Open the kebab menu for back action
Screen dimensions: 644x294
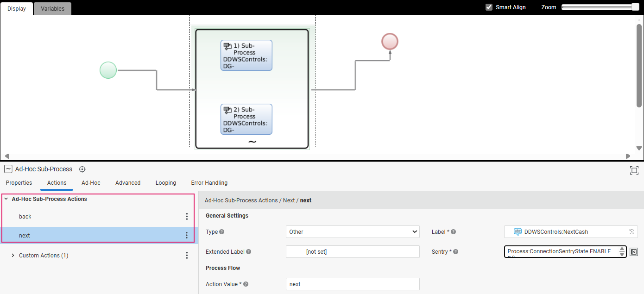(x=187, y=217)
